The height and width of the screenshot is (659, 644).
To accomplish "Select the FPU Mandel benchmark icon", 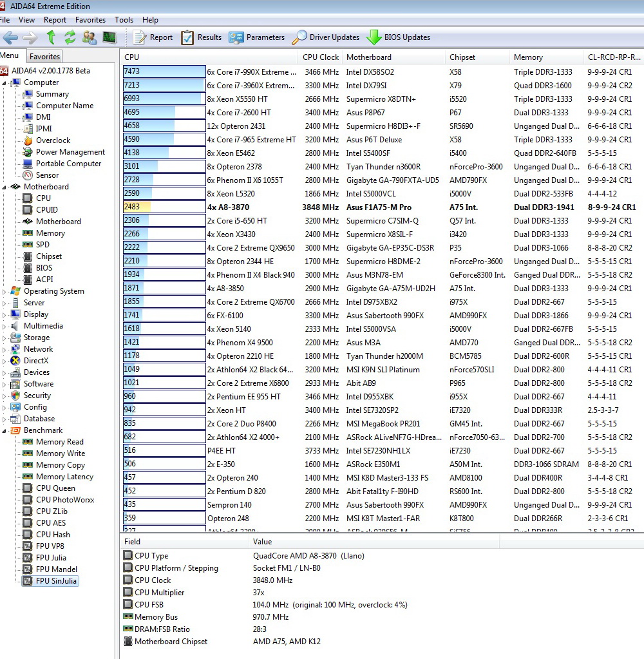I will 28,569.
